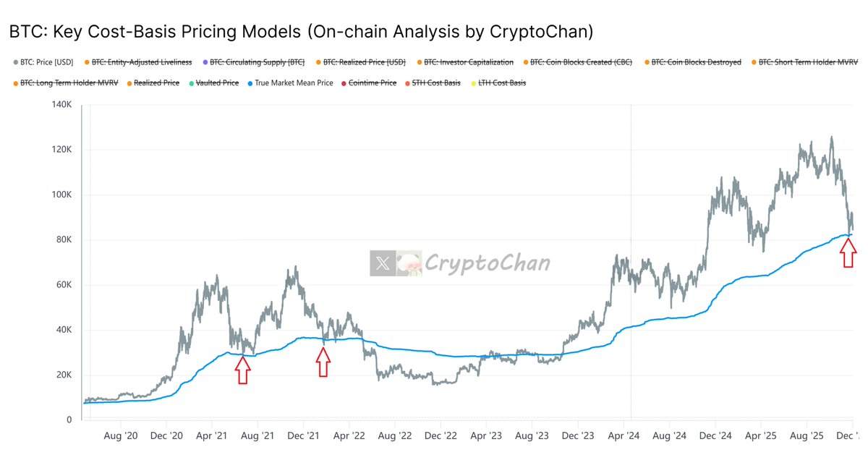Viewport: 868px width, 455px height.
Task: Click red arrow marker near Aug '21
Action: (243, 370)
